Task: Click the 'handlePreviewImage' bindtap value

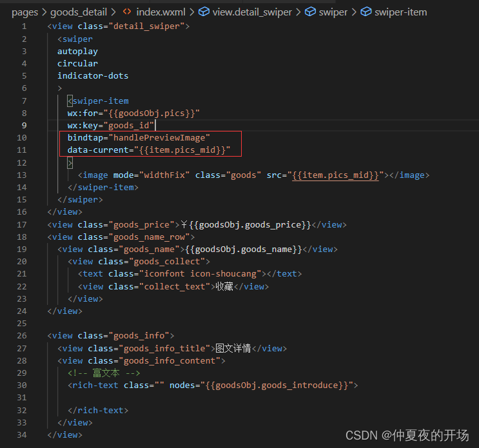Action: [159, 138]
